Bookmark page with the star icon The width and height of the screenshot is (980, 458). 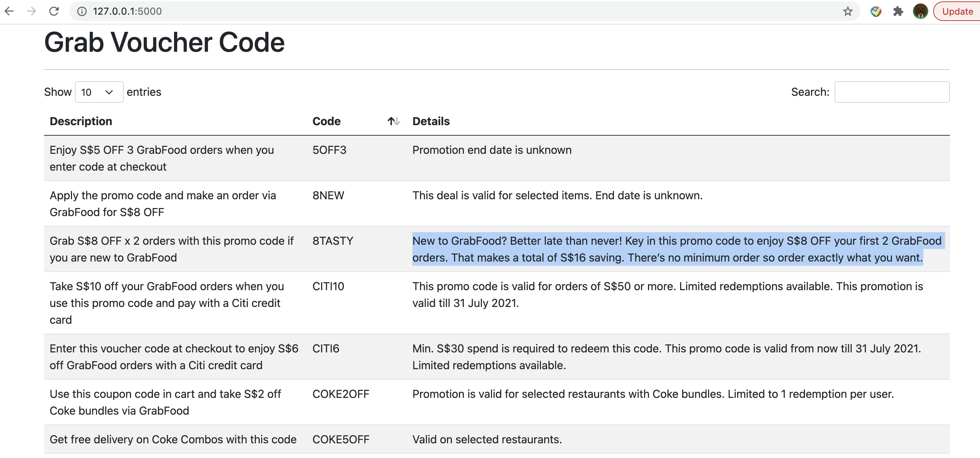847,12
